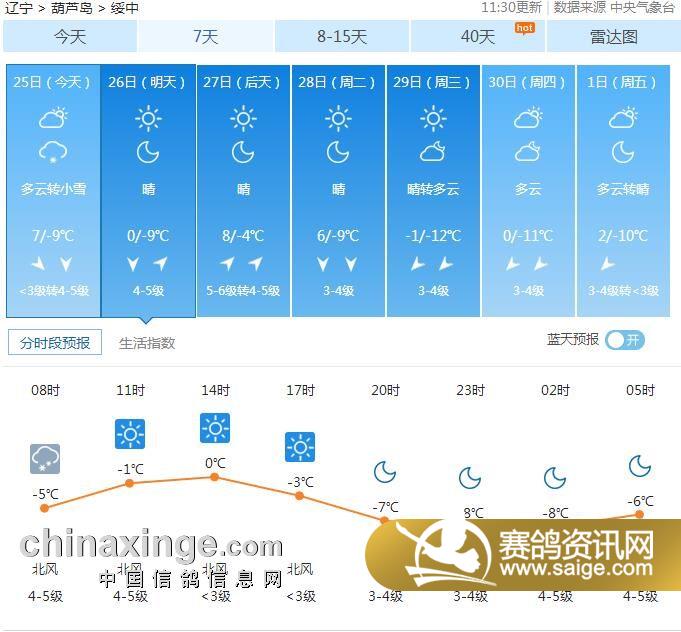Click the 数据来源 中央气象台 source text
681x632 pixels.
click(x=614, y=7)
